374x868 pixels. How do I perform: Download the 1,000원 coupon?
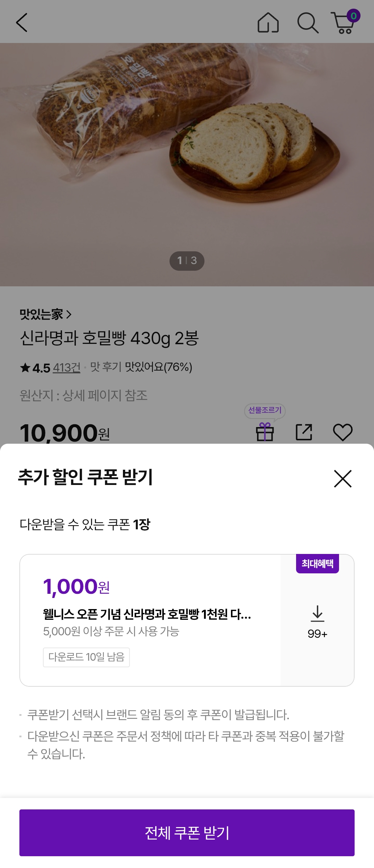[x=317, y=620]
